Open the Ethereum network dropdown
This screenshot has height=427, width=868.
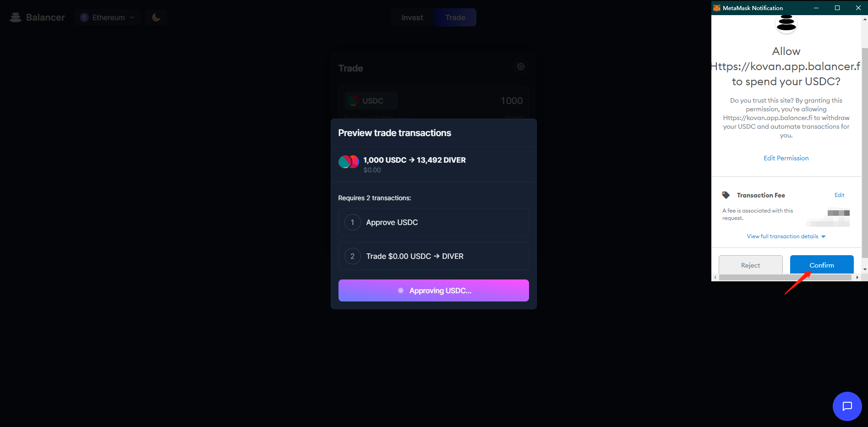click(x=107, y=17)
